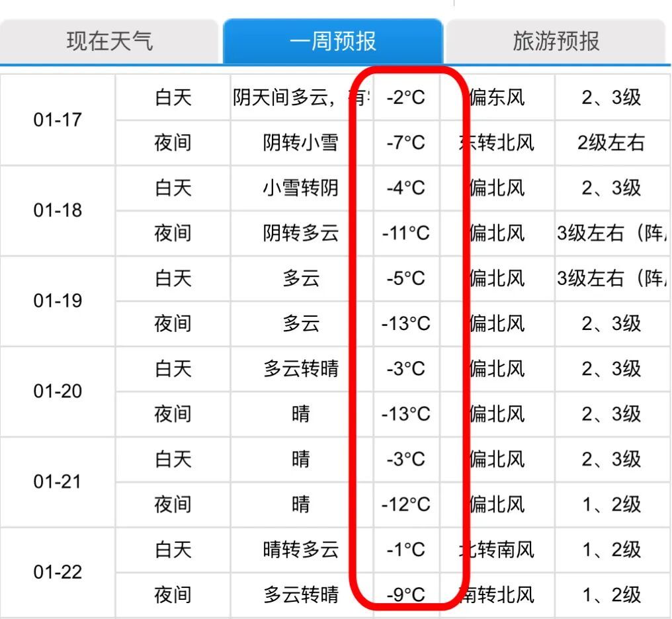Screen dimensions: 672x619
Task: Click the 01-17 date cell
Action: (56, 120)
